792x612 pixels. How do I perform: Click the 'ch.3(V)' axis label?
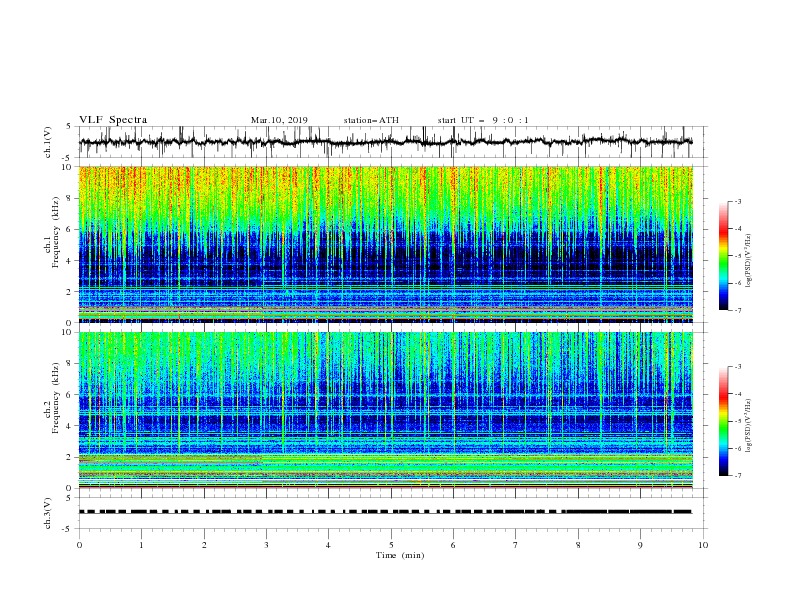point(48,513)
